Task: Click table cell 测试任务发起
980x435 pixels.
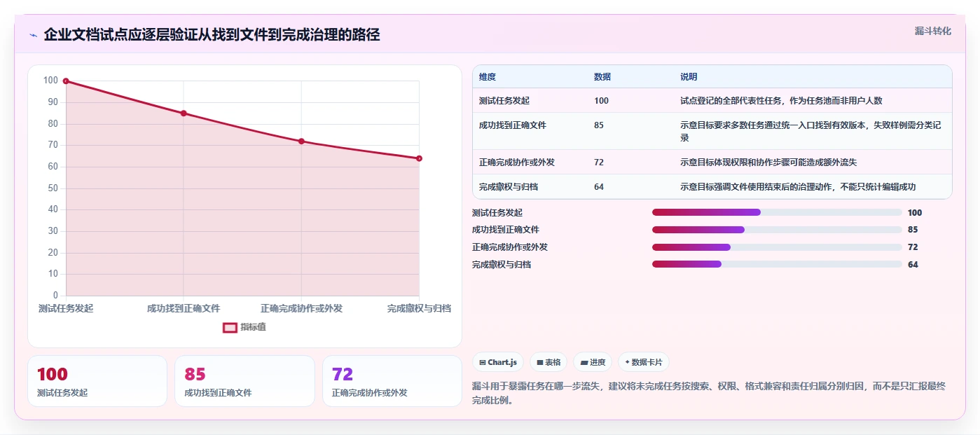Action: (x=504, y=101)
